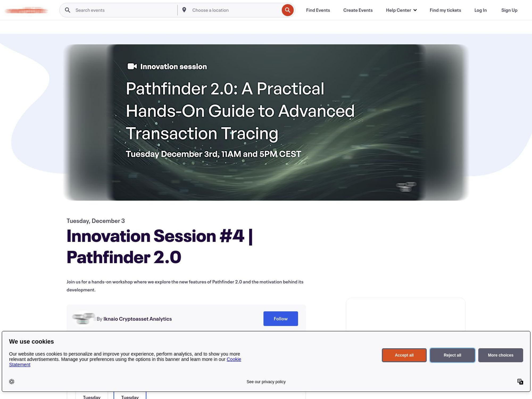
Task: Click Find Events menu item
Action: (x=318, y=10)
